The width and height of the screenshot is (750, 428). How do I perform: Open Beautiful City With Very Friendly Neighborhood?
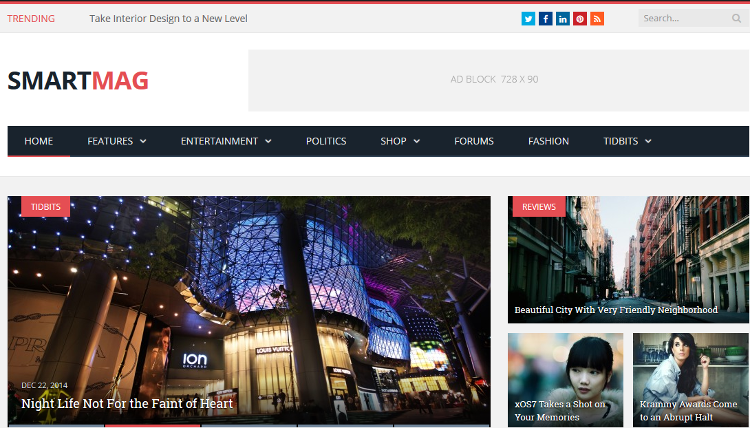point(616,310)
